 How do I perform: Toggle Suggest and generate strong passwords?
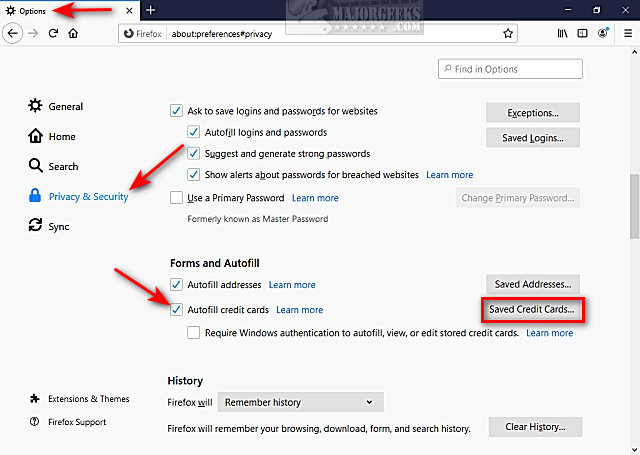click(x=193, y=153)
